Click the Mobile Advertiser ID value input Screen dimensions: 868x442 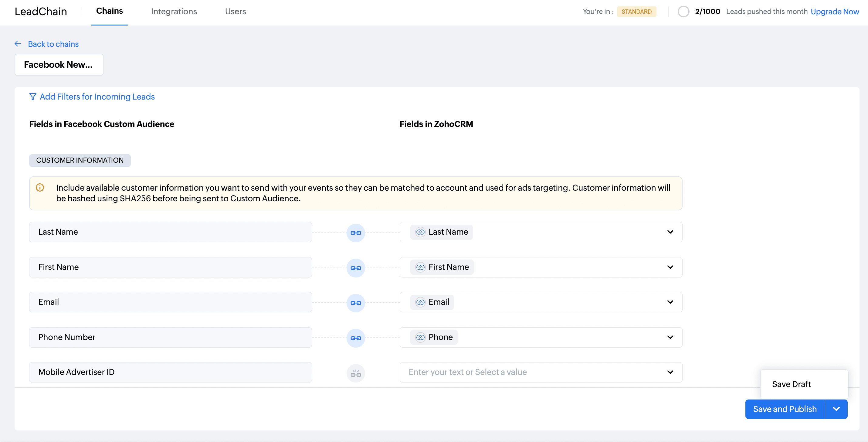[532, 372]
